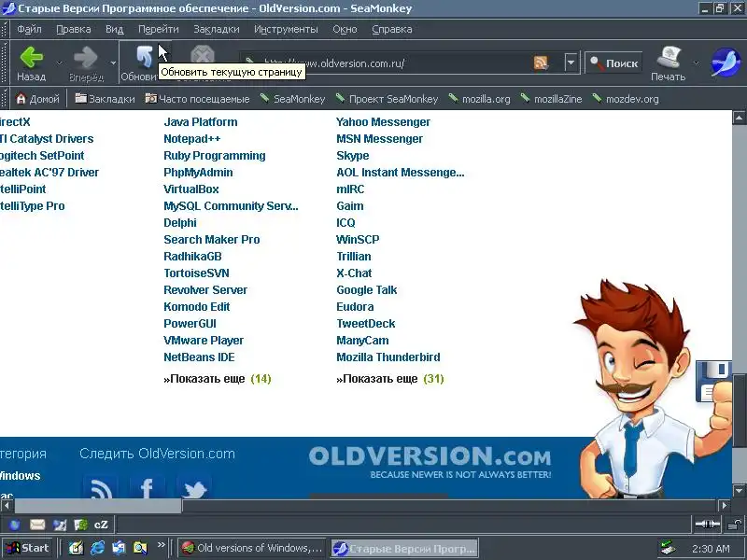Click the vertical scrollbar down arrow
Image resolution: width=747 pixels, height=560 pixels.
739,491
